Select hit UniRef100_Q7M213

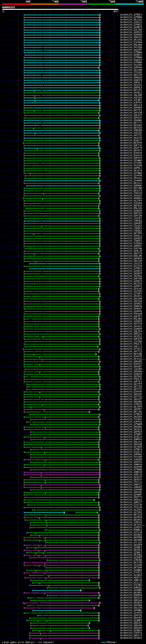click(131, 22)
